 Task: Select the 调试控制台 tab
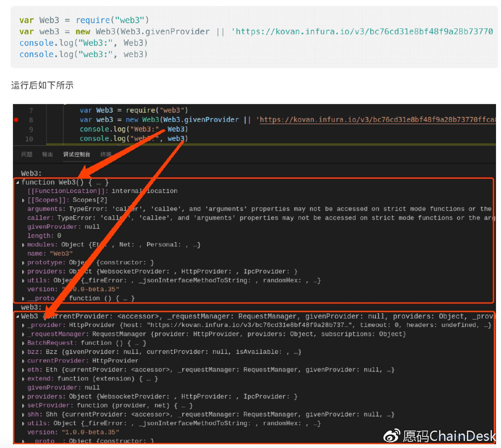coord(76,154)
